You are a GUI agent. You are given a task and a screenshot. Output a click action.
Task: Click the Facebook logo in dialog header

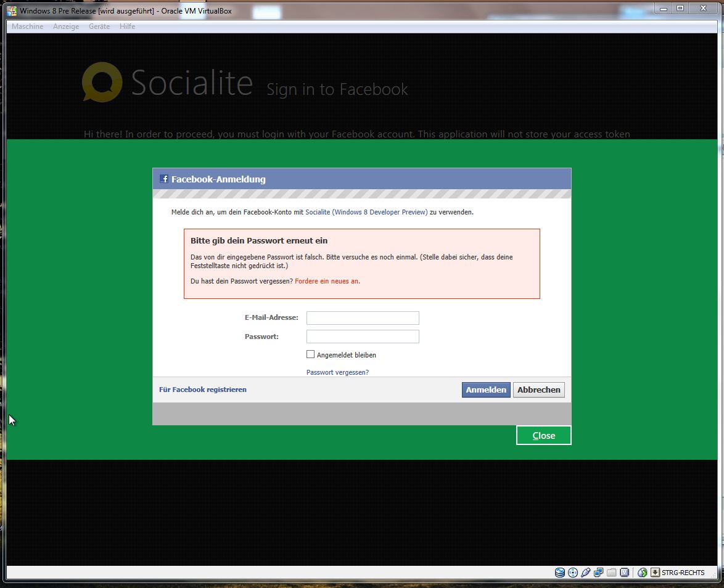163,179
